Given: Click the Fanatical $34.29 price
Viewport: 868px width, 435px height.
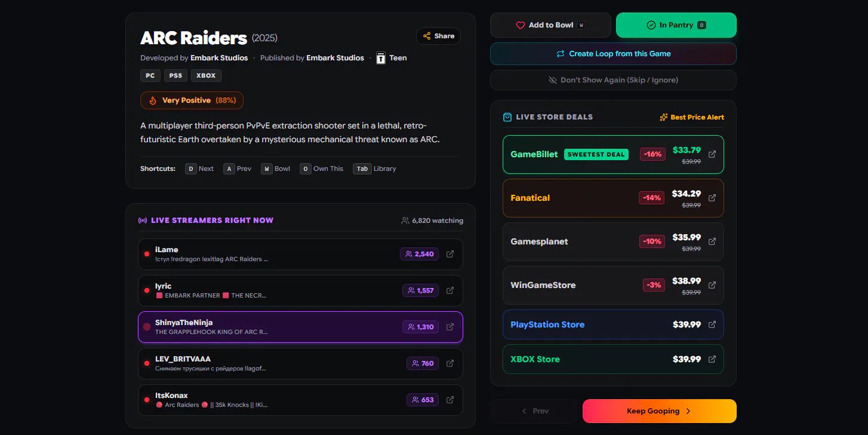Looking at the screenshot, I should [686, 194].
